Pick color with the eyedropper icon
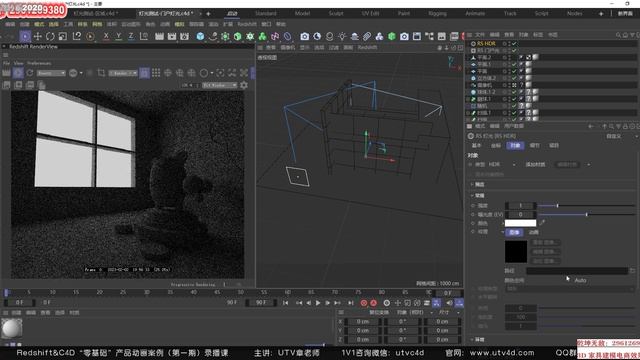The width and height of the screenshot is (640, 360). pyautogui.click(x=542, y=223)
